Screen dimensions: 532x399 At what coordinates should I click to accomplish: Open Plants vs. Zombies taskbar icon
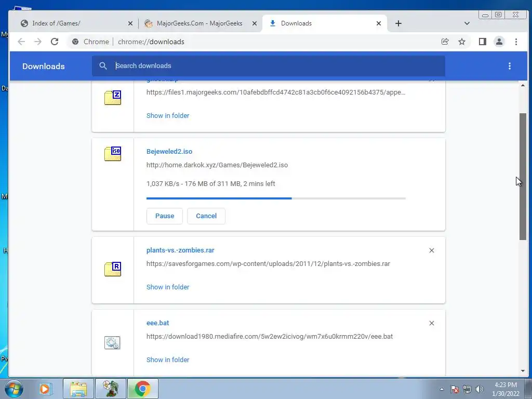(111, 389)
